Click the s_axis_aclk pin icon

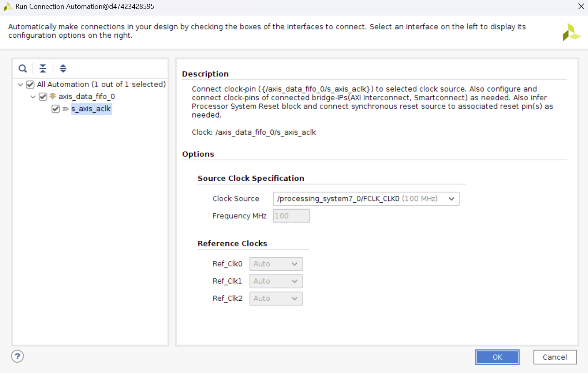[65, 109]
